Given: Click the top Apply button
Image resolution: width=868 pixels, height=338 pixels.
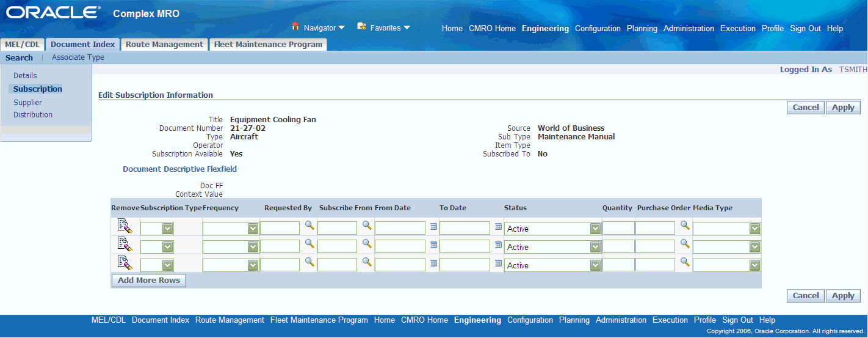Looking at the screenshot, I should point(843,108).
